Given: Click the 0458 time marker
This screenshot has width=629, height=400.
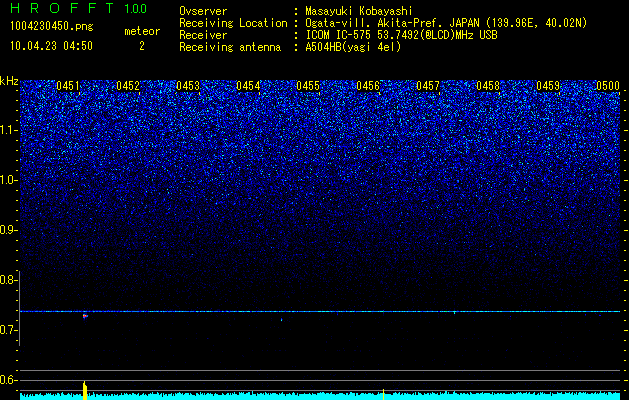Looking at the screenshot, I should [x=488, y=86].
